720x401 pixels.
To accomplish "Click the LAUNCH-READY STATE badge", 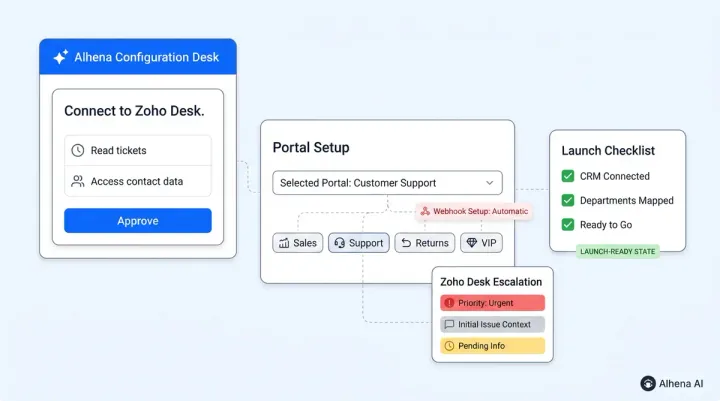I will [x=618, y=251].
